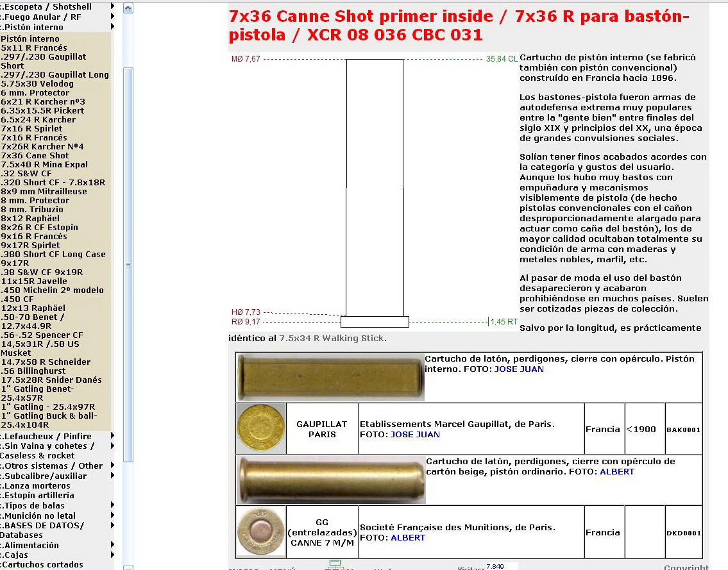Select .56 Billinghurst entry

coord(33,371)
